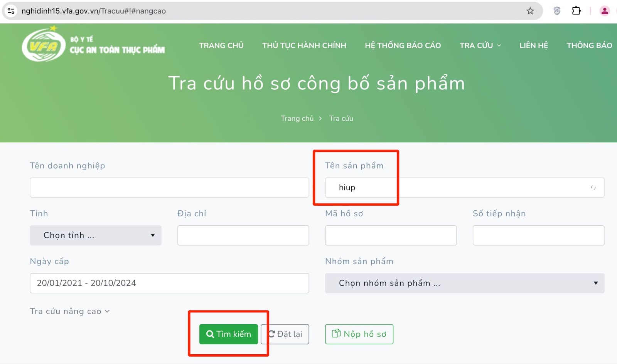Click the VFA logo in the header
Image resolution: width=617 pixels, height=364 pixels.
coord(44,45)
